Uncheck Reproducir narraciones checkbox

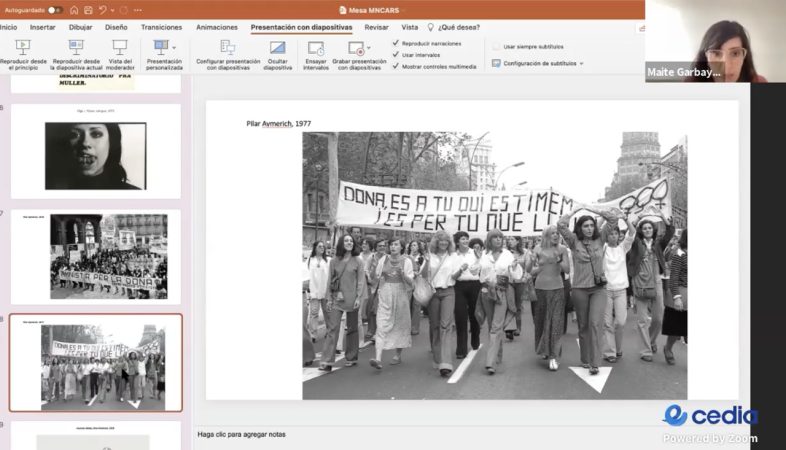(x=396, y=43)
